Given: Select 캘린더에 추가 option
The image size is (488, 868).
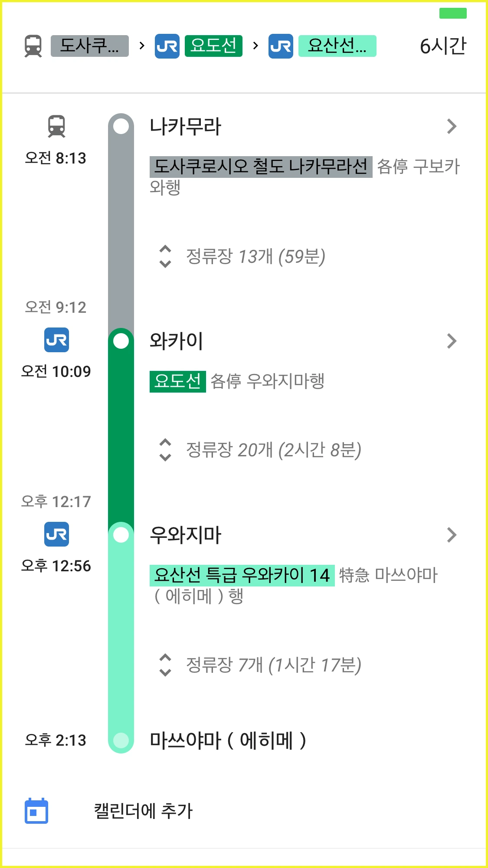Looking at the screenshot, I should 143,811.
